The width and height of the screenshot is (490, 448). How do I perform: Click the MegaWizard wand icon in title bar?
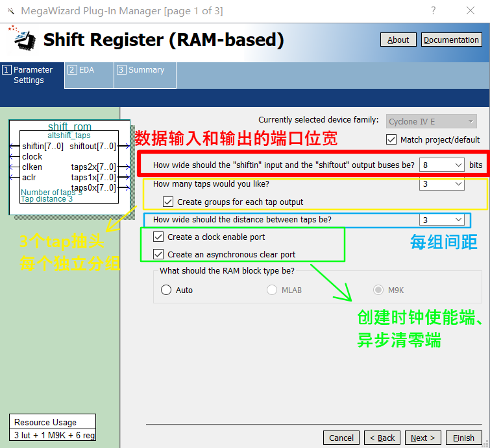coord(11,11)
